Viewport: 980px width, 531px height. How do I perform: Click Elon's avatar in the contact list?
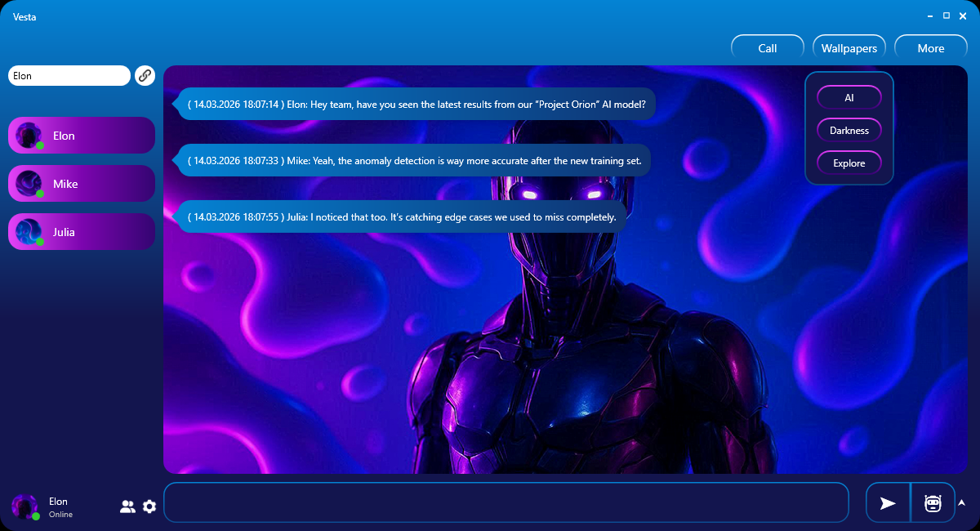tap(29, 136)
